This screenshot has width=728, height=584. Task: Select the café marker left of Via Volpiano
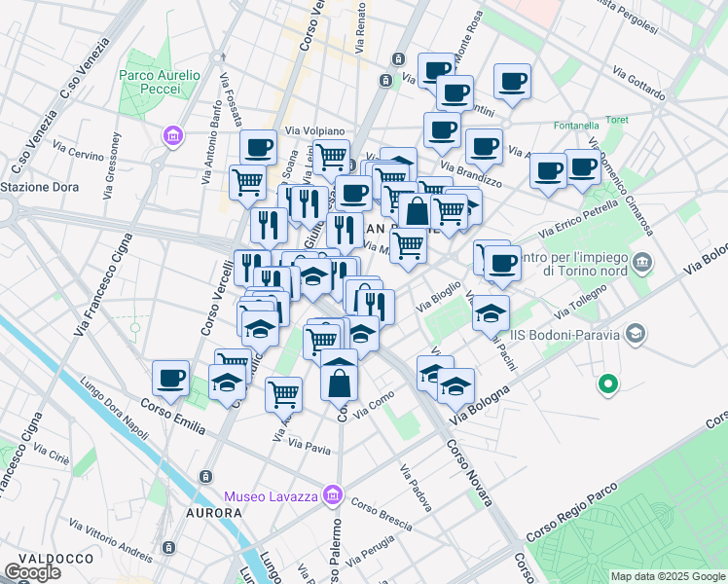pyautogui.click(x=259, y=148)
